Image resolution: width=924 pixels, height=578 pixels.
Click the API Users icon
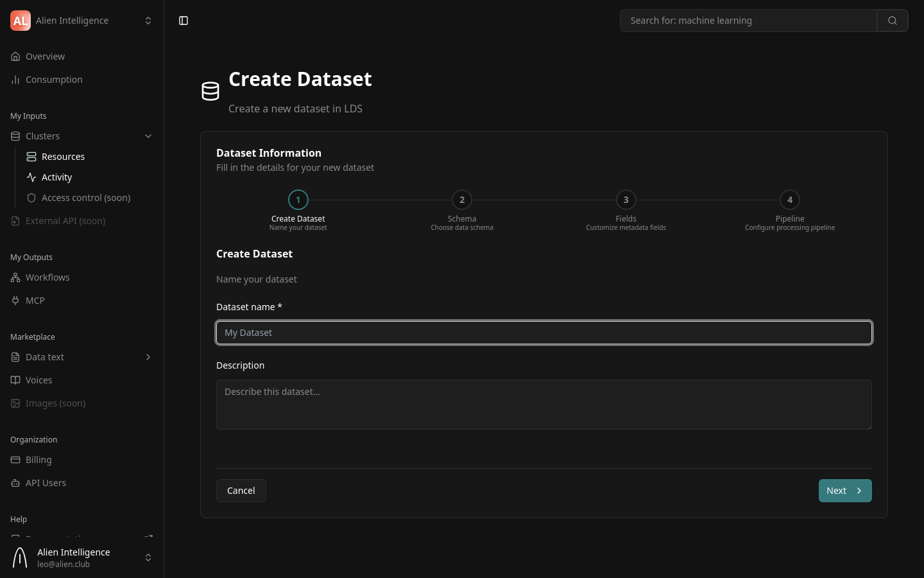[15, 482]
